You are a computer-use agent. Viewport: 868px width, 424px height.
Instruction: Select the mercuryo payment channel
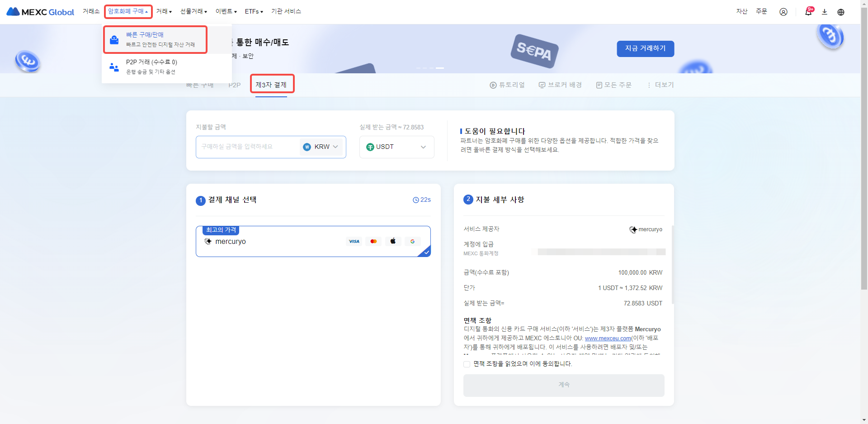pos(313,242)
